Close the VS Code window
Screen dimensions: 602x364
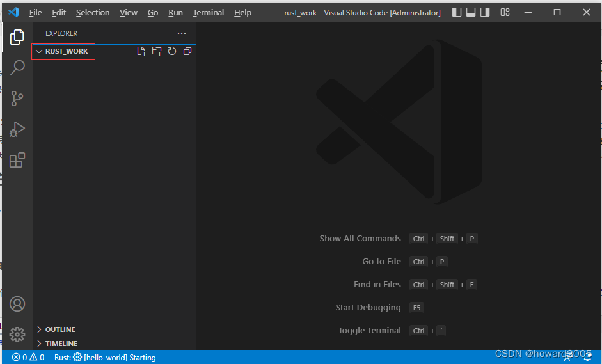[x=586, y=12]
